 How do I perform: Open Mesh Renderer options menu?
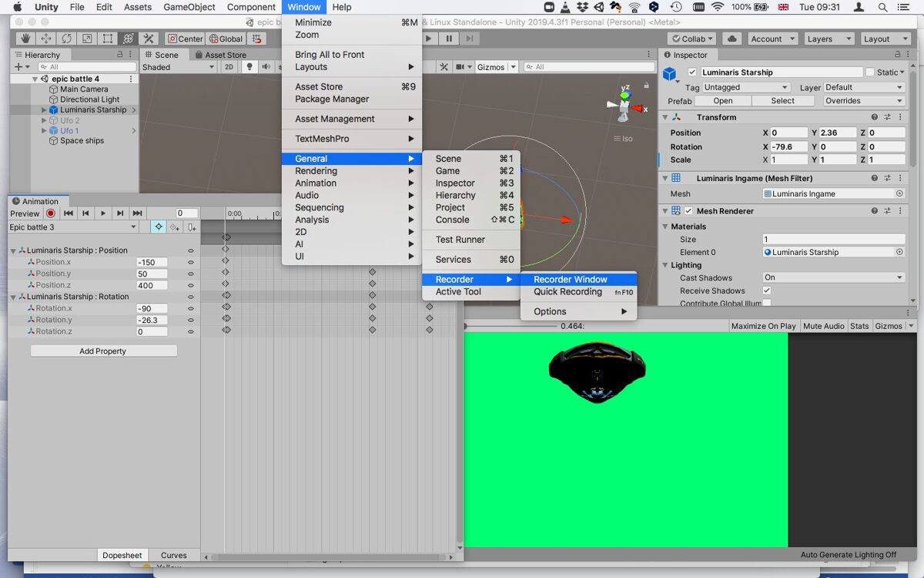point(899,210)
